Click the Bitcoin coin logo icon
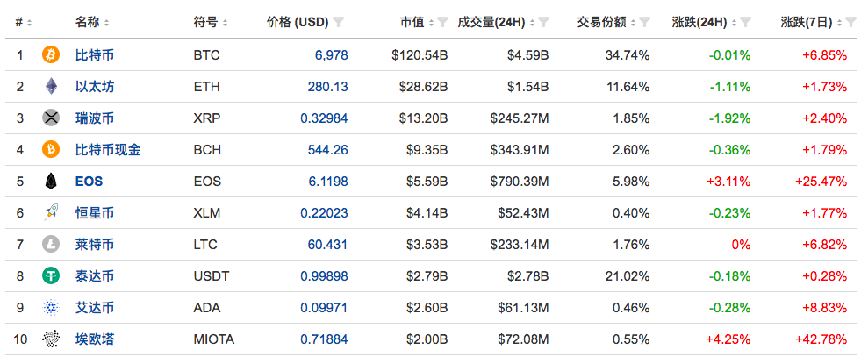The image size is (868, 357). pyautogui.click(x=51, y=55)
